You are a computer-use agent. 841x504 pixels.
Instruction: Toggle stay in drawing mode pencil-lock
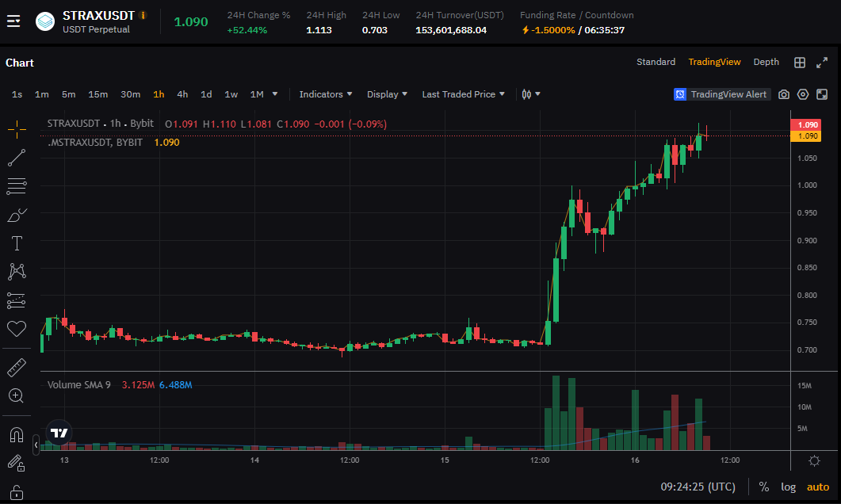17,464
